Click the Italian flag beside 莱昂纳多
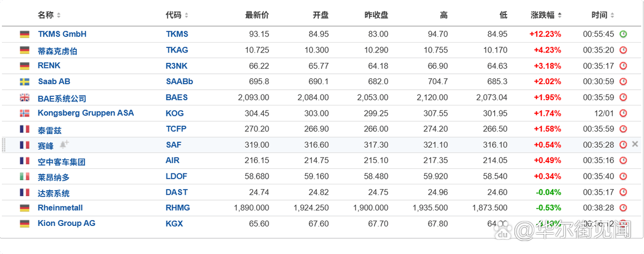The height and width of the screenshot is (254, 644). coord(24,177)
